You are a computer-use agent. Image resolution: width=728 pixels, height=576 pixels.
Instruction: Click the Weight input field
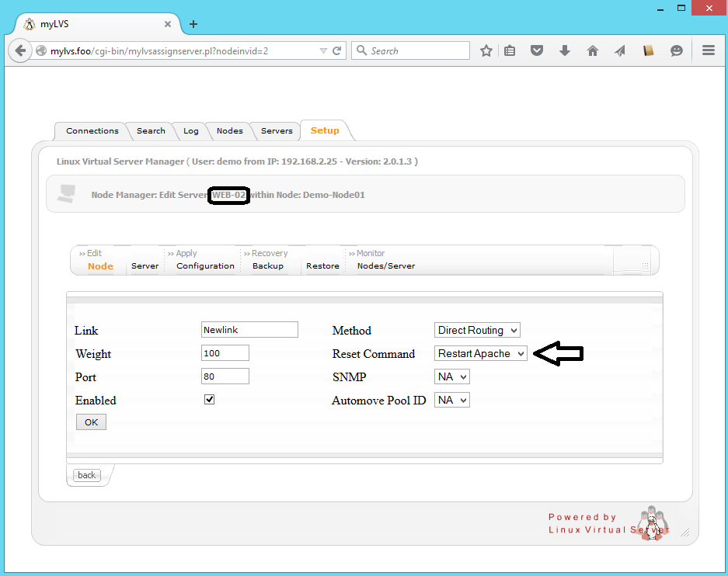click(x=225, y=354)
